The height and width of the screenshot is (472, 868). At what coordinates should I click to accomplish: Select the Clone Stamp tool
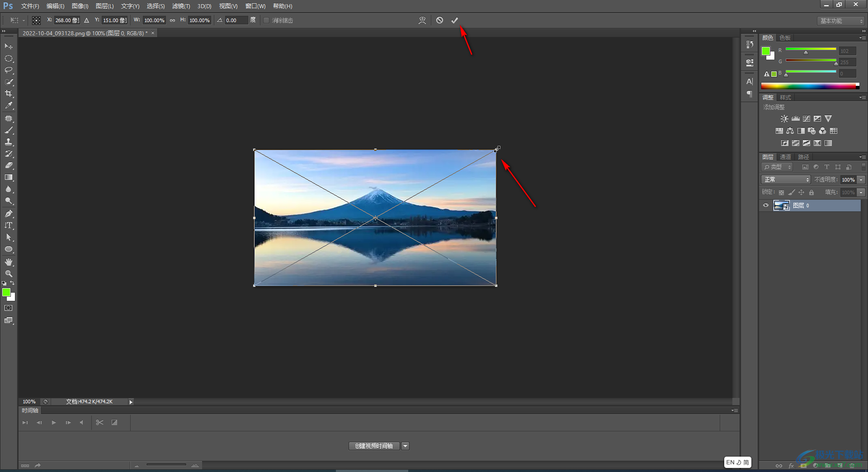click(x=9, y=142)
